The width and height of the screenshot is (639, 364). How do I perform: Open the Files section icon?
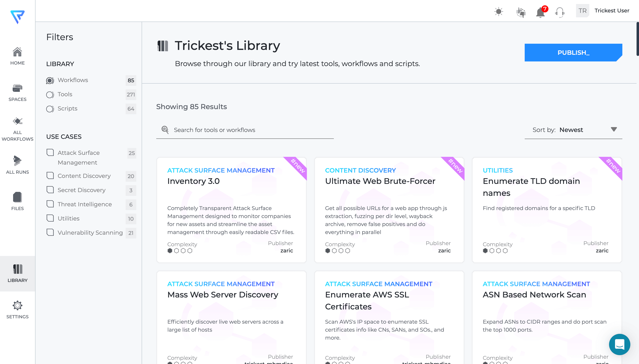[x=18, y=197]
